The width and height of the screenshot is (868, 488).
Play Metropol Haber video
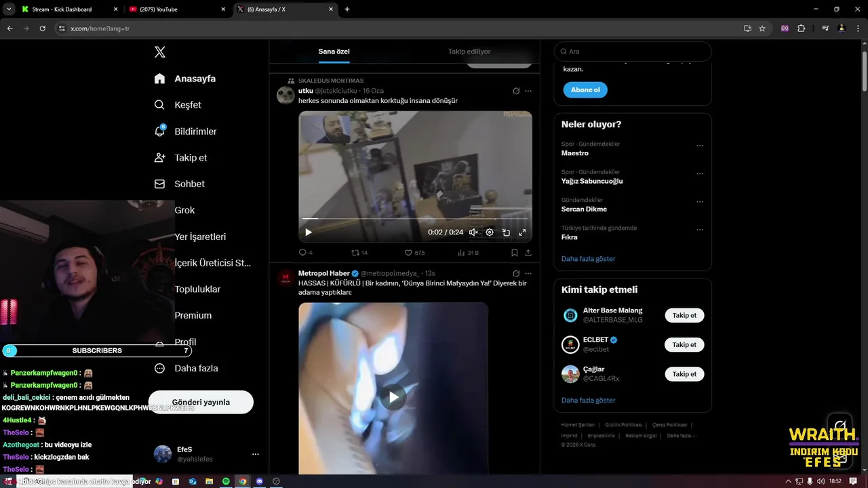tap(393, 397)
